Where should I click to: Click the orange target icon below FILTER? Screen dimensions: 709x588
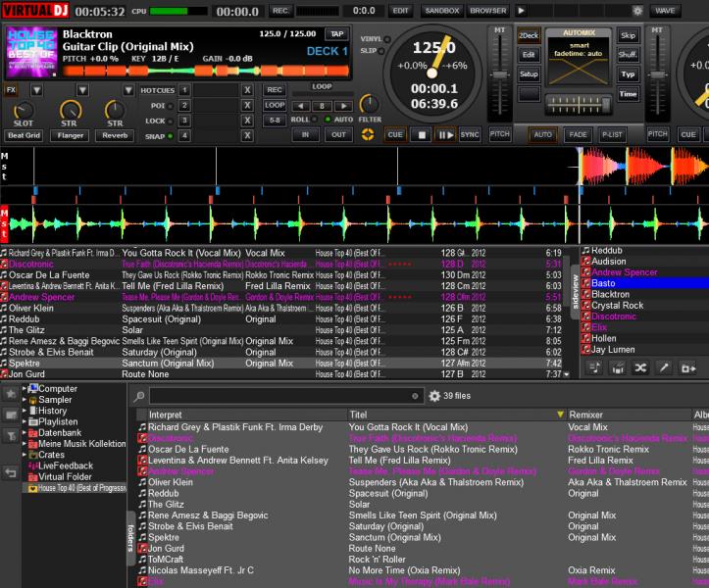(x=367, y=134)
